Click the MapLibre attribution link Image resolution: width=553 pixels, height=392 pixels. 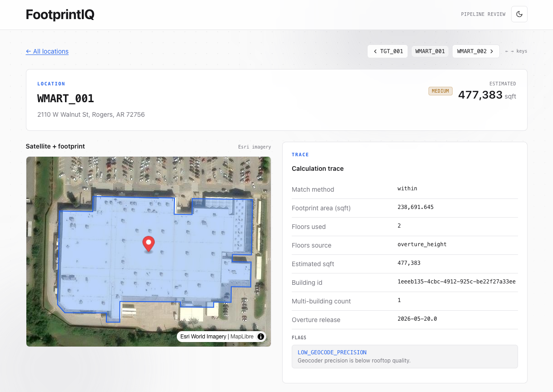pyautogui.click(x=242, y=337)
